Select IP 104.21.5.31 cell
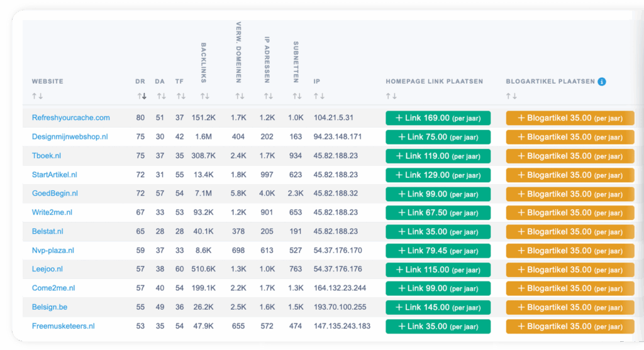 (x=333, y=118)
